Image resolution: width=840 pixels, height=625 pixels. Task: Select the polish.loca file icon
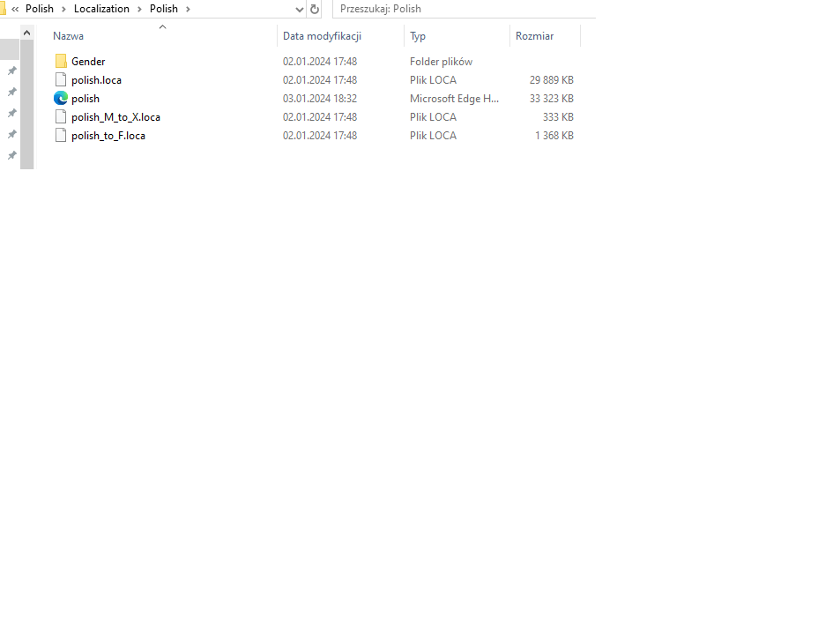[61, 80]
